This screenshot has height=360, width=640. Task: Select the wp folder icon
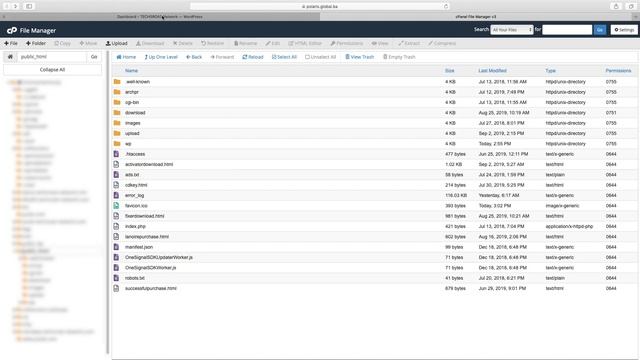[x=117, y=143]
